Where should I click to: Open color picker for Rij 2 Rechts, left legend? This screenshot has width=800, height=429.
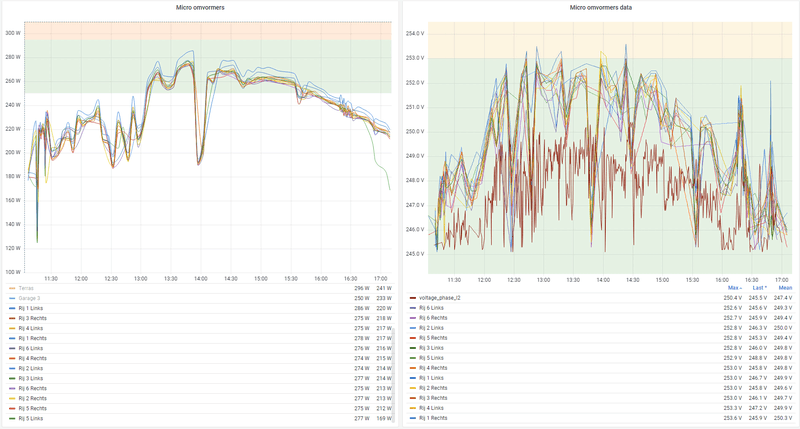point(12,398)
